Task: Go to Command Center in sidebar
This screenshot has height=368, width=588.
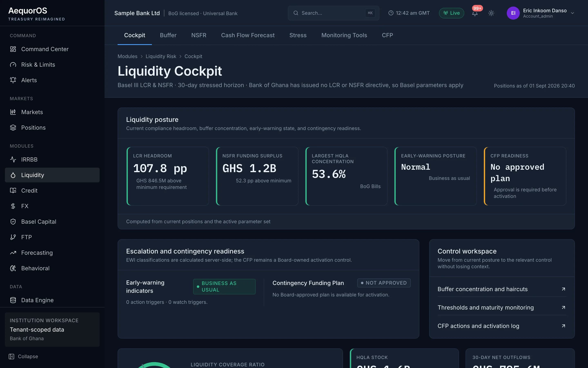Action: (52, 49)
